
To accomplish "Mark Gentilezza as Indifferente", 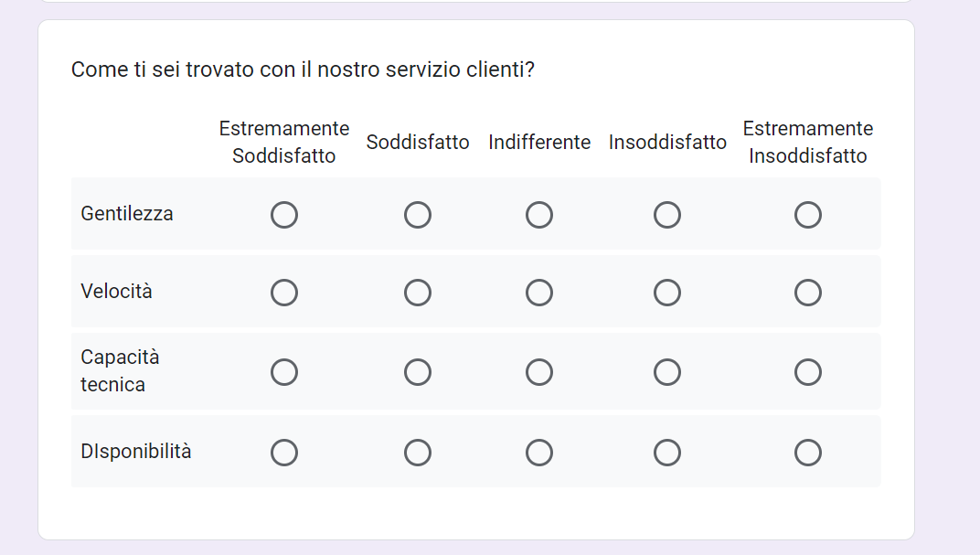I will click(x=539, y=215).
